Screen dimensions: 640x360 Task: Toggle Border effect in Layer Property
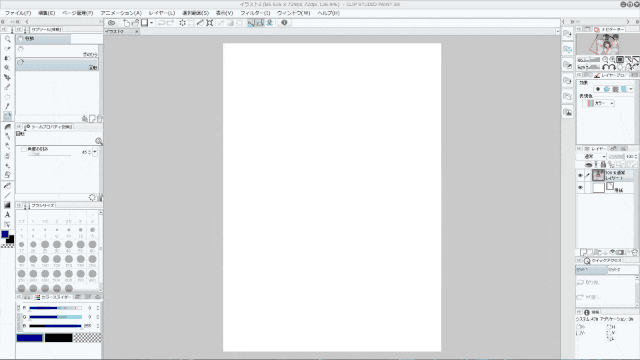coord(598,89)
